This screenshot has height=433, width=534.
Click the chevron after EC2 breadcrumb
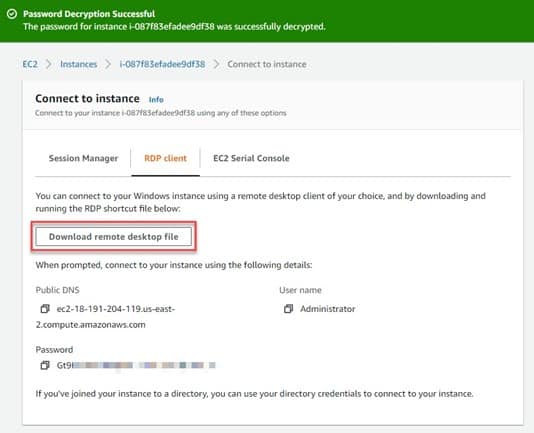tap(49, 64)
